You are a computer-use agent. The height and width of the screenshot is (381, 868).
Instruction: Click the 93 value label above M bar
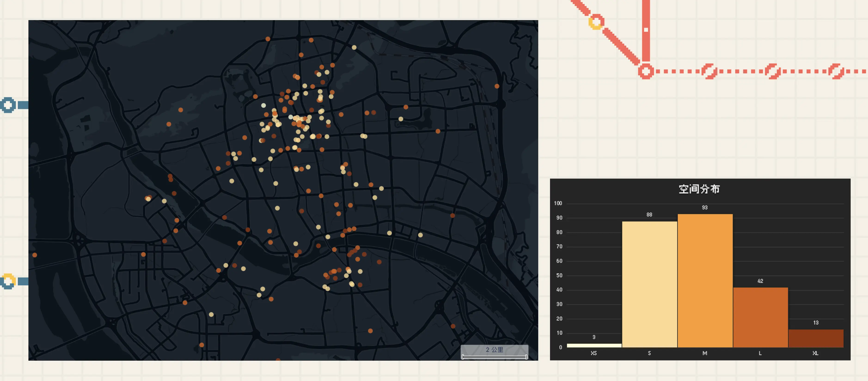pos(705,207)
